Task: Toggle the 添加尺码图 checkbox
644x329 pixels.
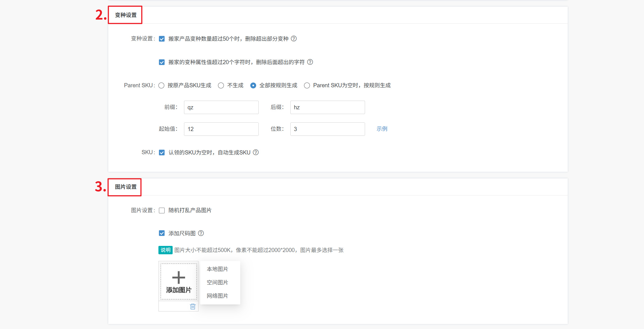Action: coord(162,233)
